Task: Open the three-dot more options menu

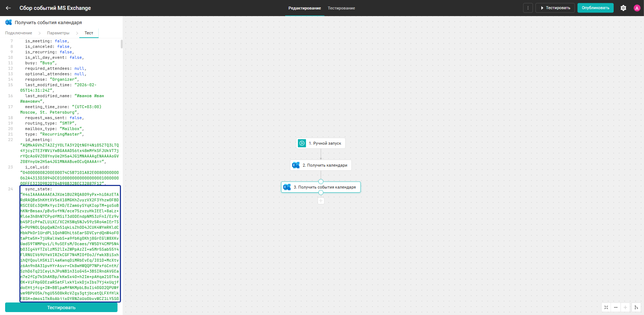Action: click(x=528, y=8)
